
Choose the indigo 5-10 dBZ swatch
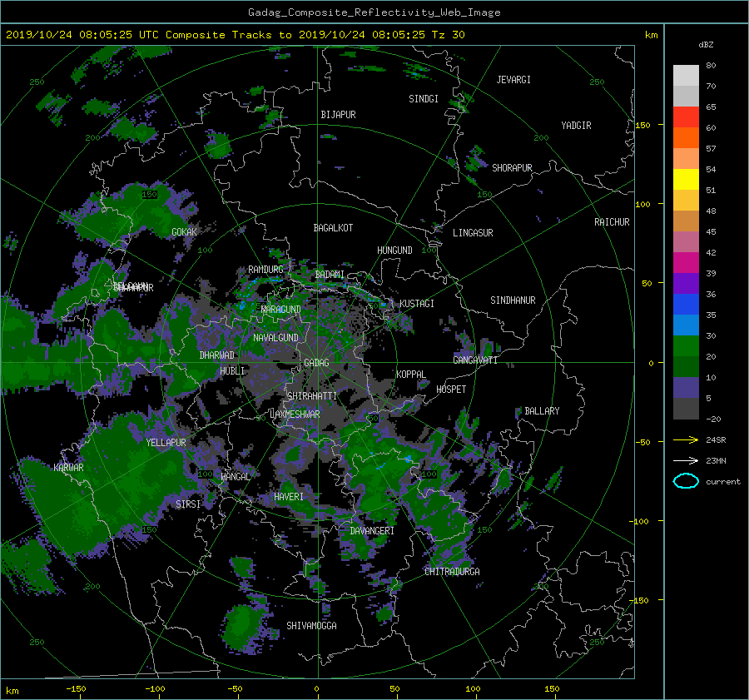686,387
